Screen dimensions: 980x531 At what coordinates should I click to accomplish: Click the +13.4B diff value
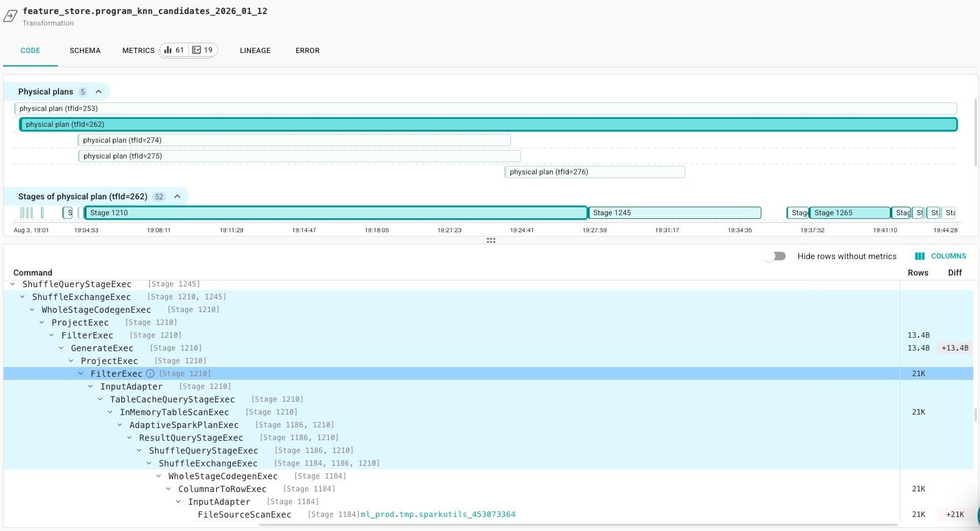click(955, 348)
